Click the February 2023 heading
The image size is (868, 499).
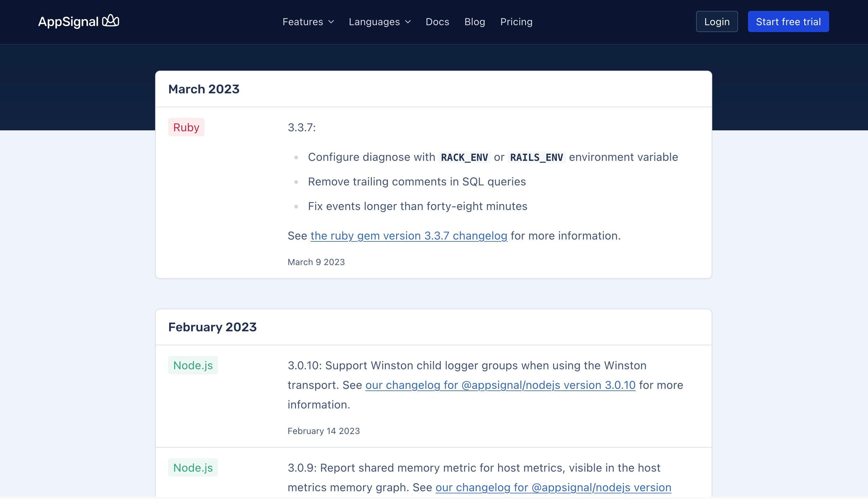(212, 327)
